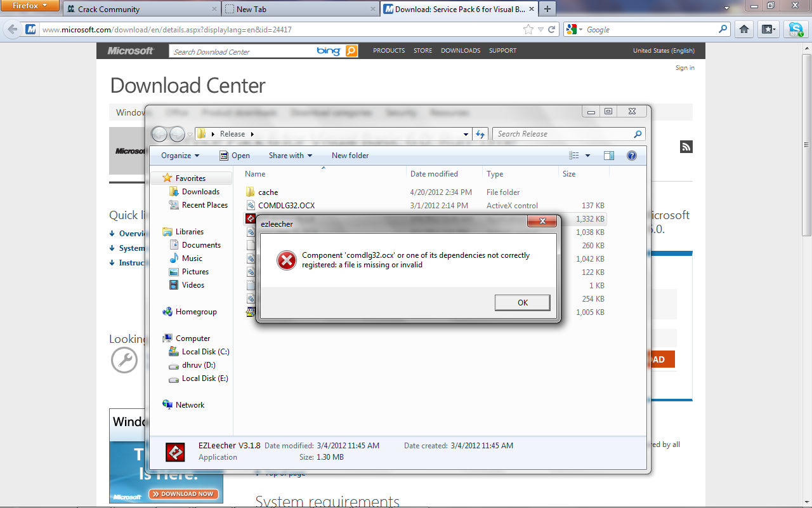Viewport: 812px width, 508px height.
Task: Bookmark this page with star icon
Action: pos(528,29)
